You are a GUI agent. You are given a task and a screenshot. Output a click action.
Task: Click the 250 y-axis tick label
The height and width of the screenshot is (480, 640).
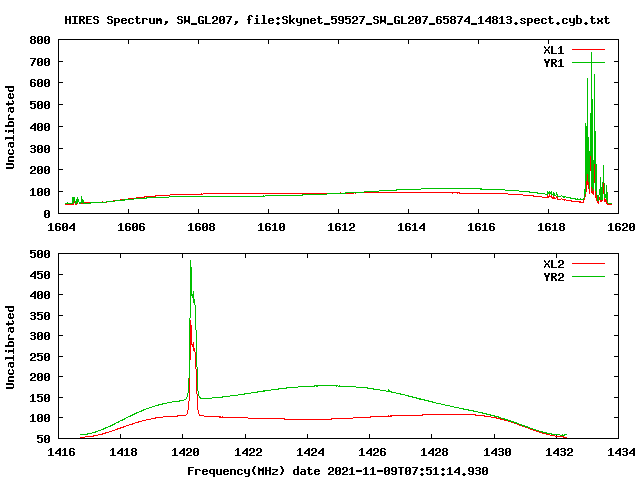[40, 357]
